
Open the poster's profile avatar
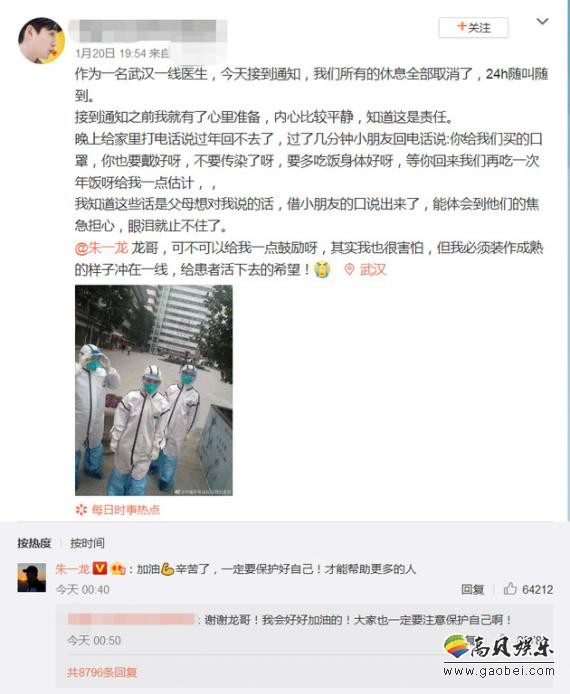[42, 41]
